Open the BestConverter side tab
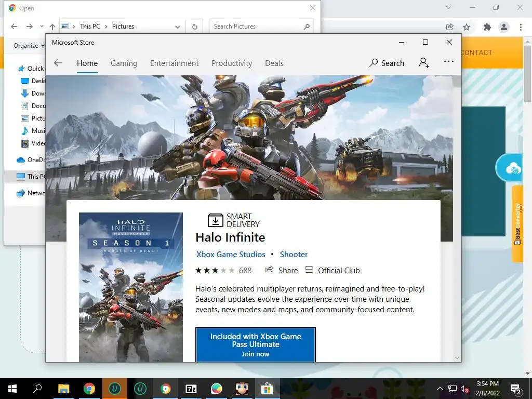The image size is (532, 399). (517, 224)
